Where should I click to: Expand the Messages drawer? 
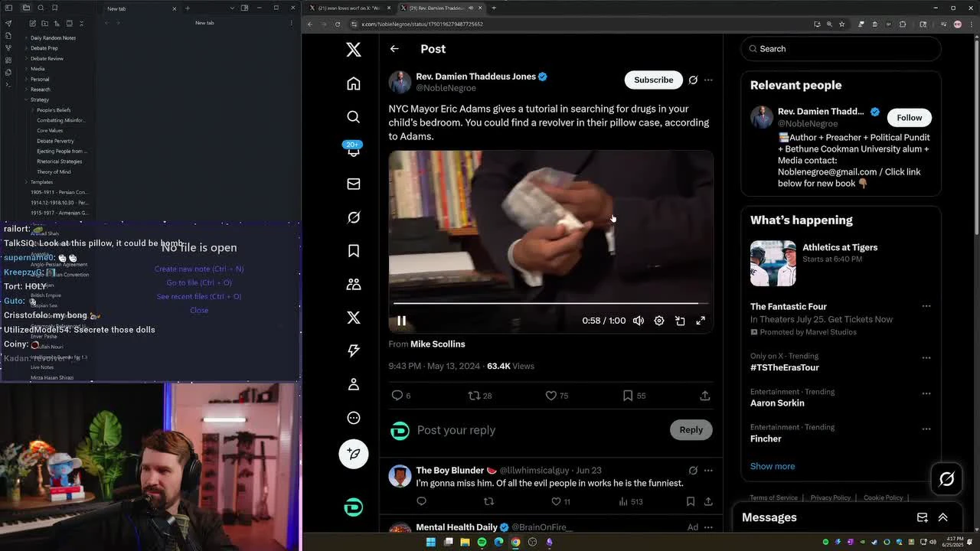pos(942,517)
